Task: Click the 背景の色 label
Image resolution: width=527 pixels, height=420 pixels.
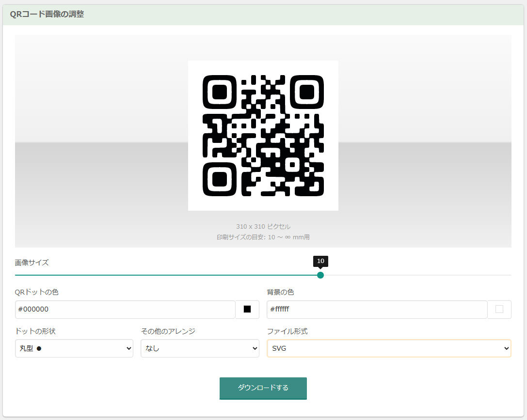Action: click(280, 292)
